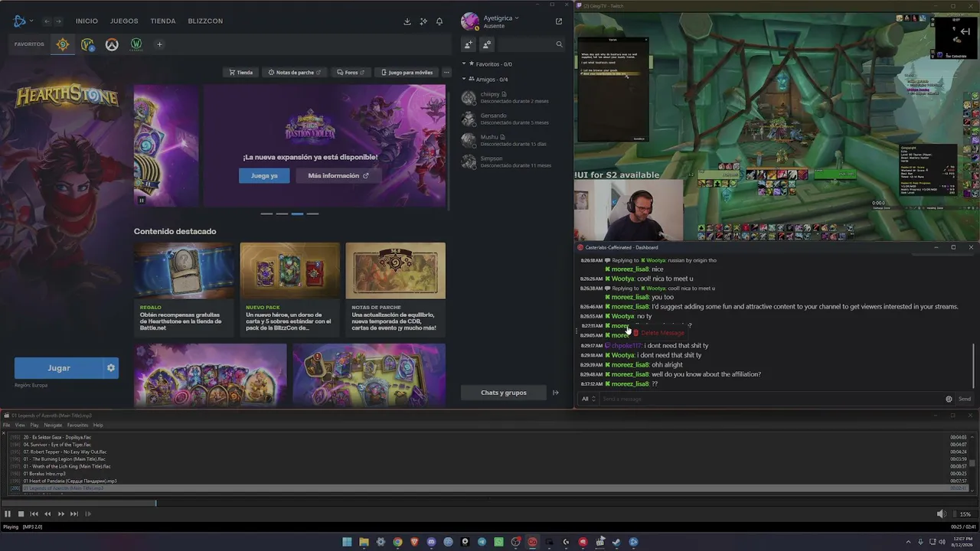This screenshot has height=551, width=980.
Task: Mute the music player speaker icon
Action: pos(942,514)
